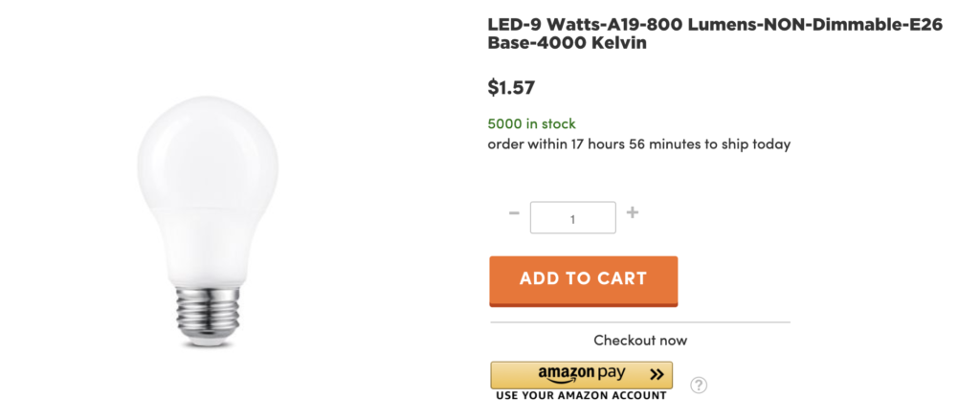Click the Base-4000 Kelvin title line
This screenshot has width=980, height=420.
(567, 44)
